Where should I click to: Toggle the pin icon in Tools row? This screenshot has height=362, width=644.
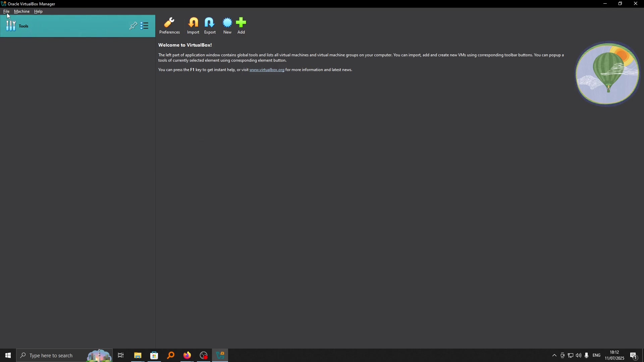[x=133, y=26]
